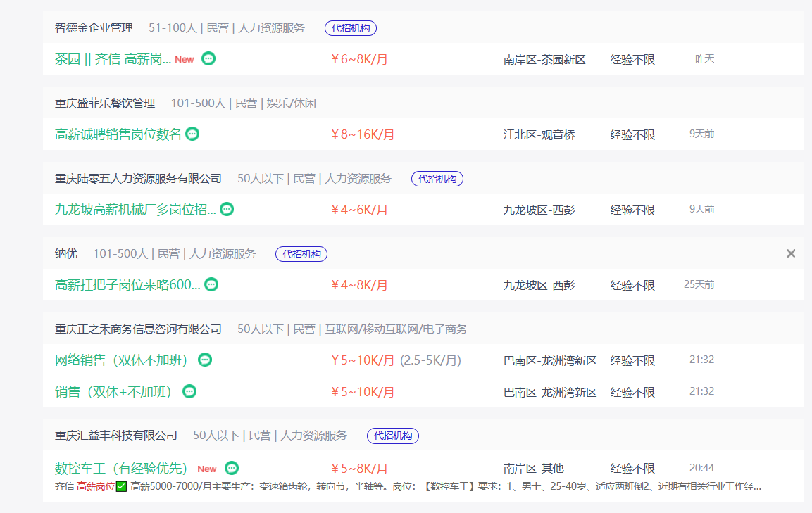
Task: Click chat icon beside 网络销售(双休不加班)
Action: tap(205, 360)
